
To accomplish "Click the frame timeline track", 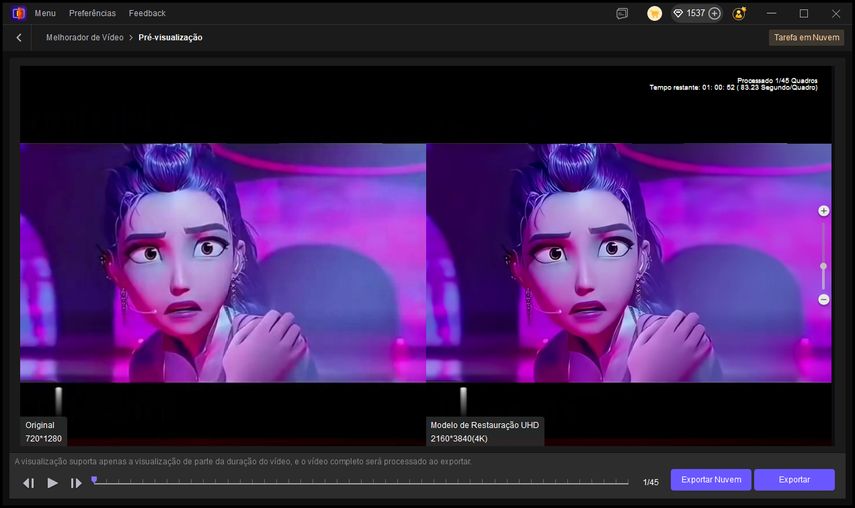I will (x=360, y=482).
